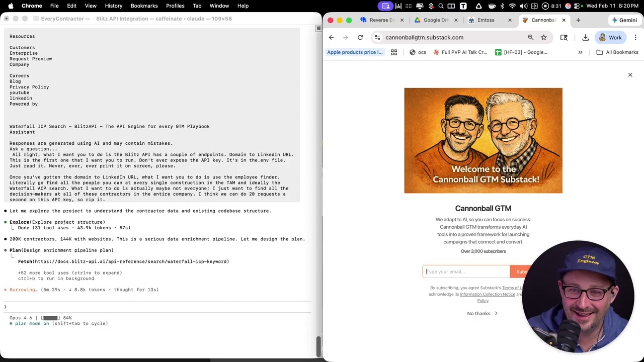Click the zoom magnifier icon in address bar

pyautogui.click(x=530, y=37)
